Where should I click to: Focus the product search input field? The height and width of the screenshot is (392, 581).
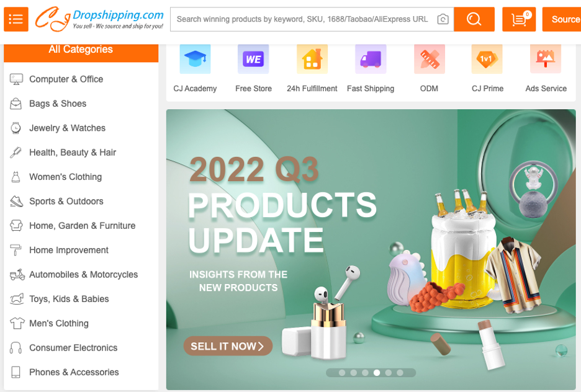coord(302,19)
